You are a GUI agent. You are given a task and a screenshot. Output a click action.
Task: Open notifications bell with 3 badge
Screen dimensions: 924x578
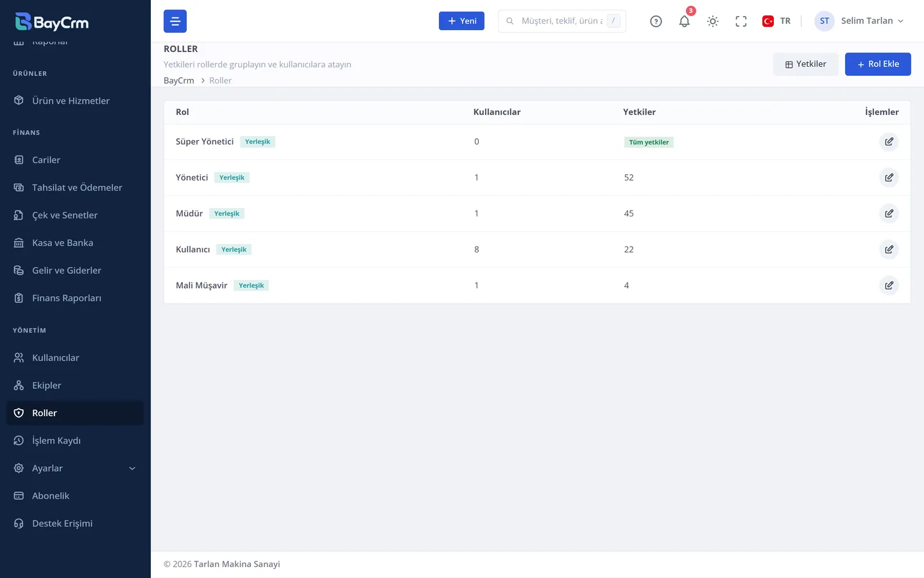[x=685, y=21]
